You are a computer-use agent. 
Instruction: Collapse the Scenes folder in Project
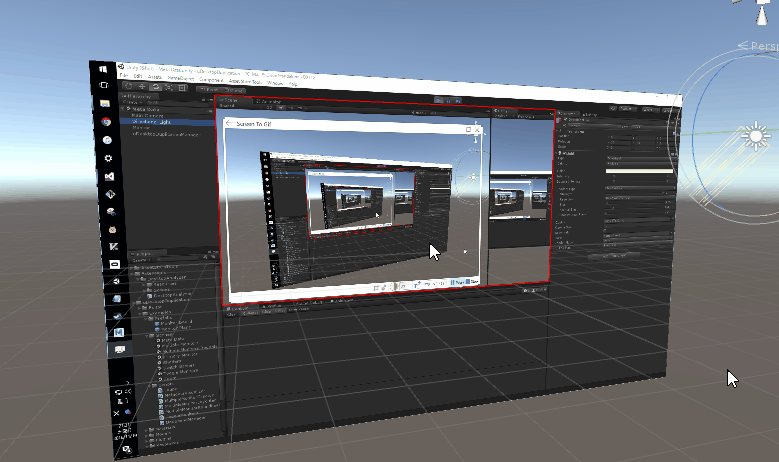[148, 336]
